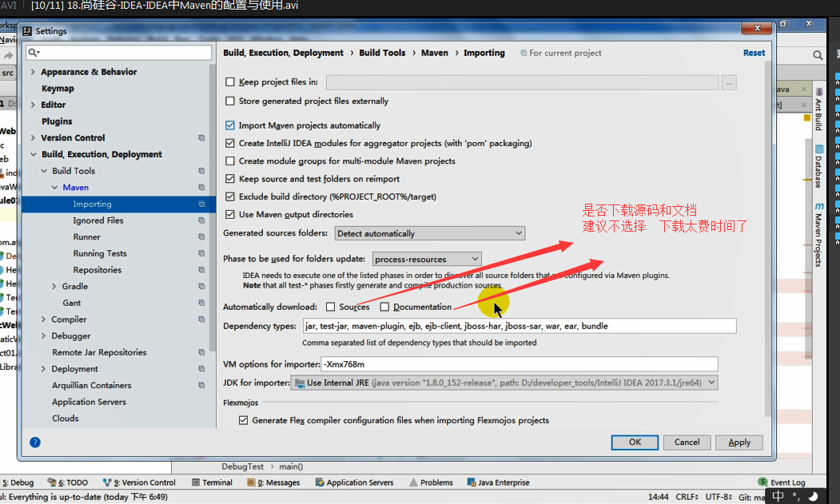
Task: Open the Database tool window
Action: (x=818, y=166)
